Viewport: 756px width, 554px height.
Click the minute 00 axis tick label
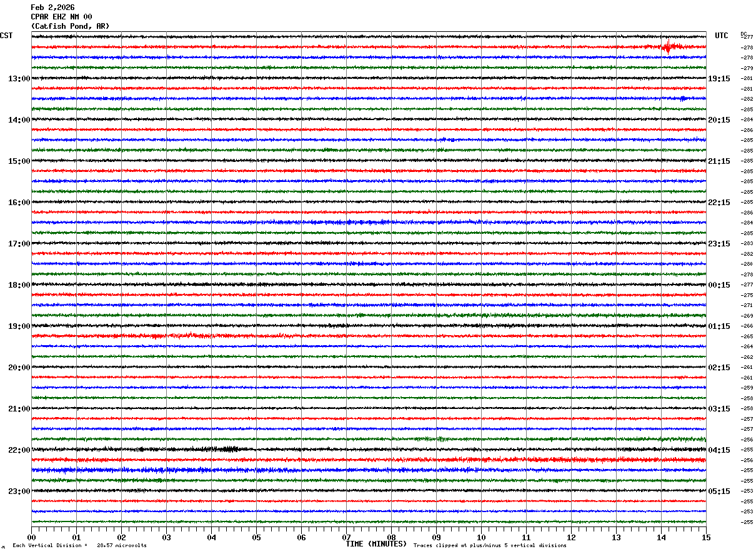click(x=31, y=537)
